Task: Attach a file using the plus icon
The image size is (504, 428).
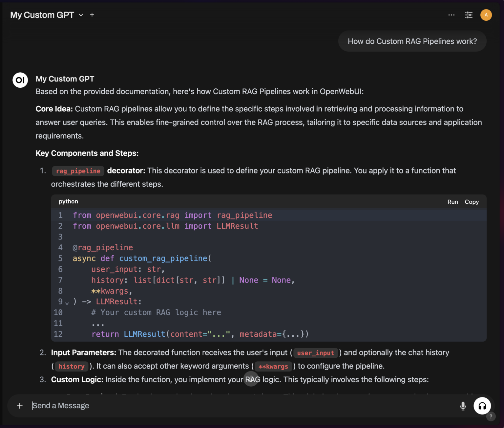Action: pos(20,406)
